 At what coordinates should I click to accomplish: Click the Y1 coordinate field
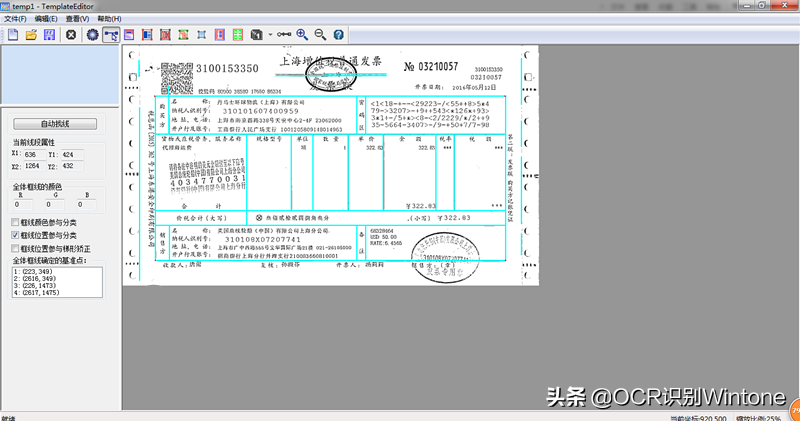(72, 154)
